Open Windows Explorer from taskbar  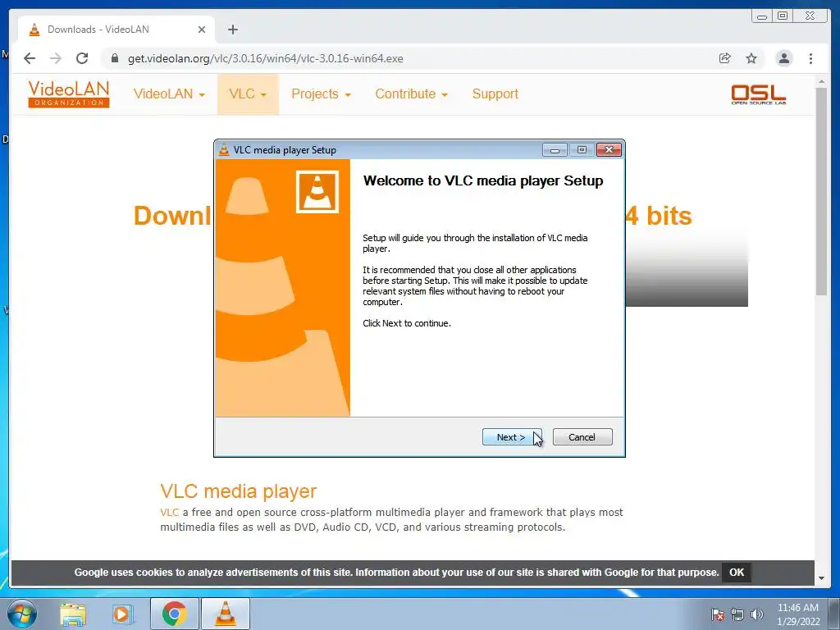[73, 614]
